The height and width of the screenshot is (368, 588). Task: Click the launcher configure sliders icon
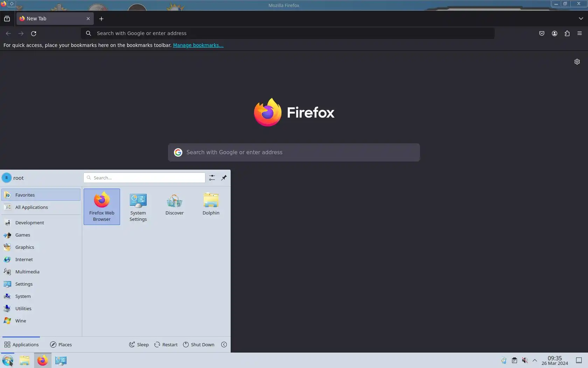tap(212, 178)
